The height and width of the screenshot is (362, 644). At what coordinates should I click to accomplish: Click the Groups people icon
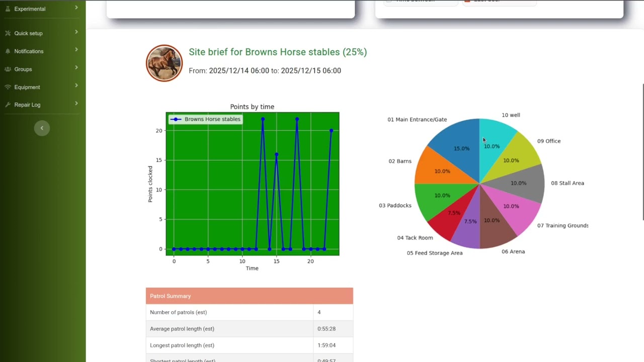[x=8, y=69]
